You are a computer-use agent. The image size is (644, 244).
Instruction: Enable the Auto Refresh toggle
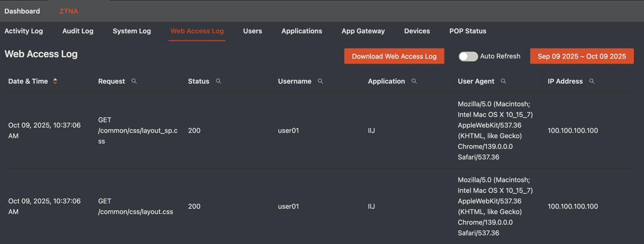click(x=468, y=56)
